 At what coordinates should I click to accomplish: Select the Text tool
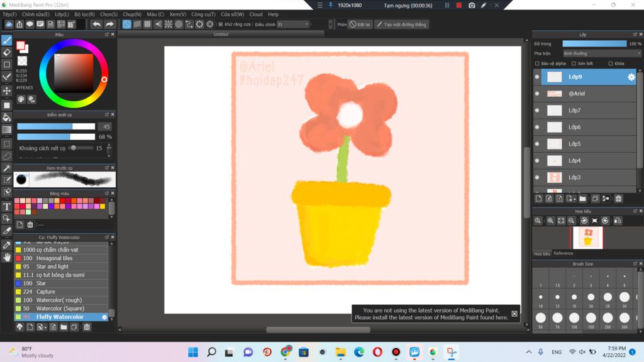pos(6,206)
